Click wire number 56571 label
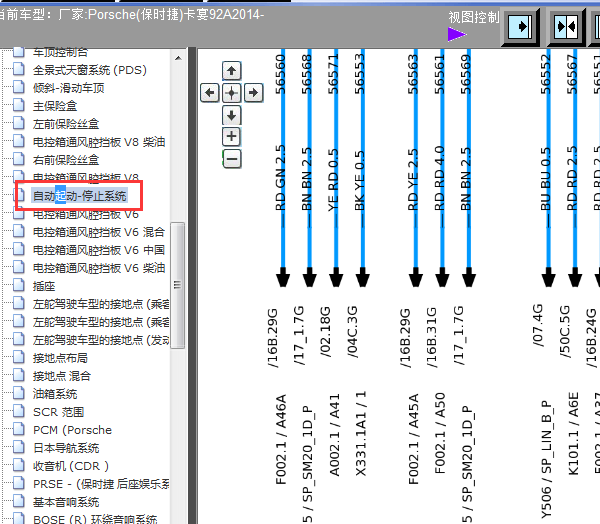Screen dimensions: 600x524 tap(334, 74)
